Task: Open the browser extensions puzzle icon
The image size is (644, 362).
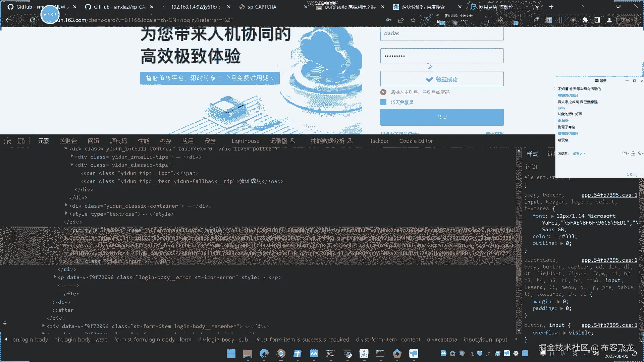Action: pyautogui.click(x=585, y=20)
